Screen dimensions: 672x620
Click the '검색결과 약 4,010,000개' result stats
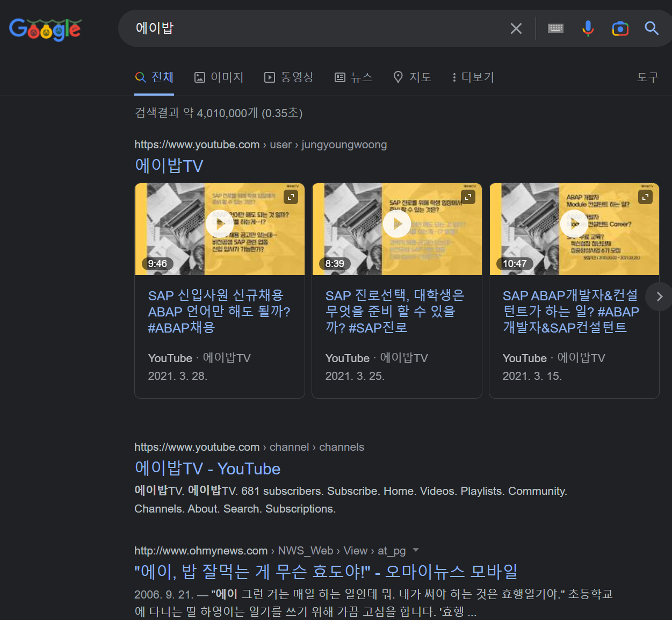[x=219, y=113]
